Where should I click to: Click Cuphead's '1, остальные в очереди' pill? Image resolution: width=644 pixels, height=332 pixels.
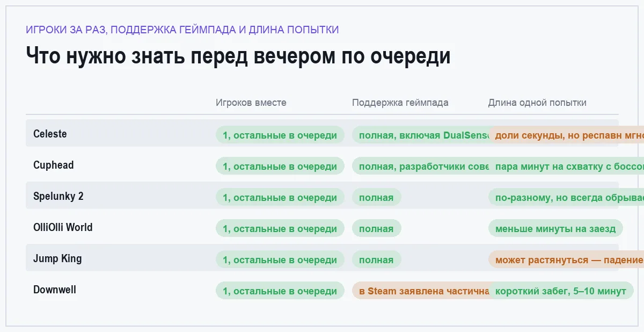280,166
